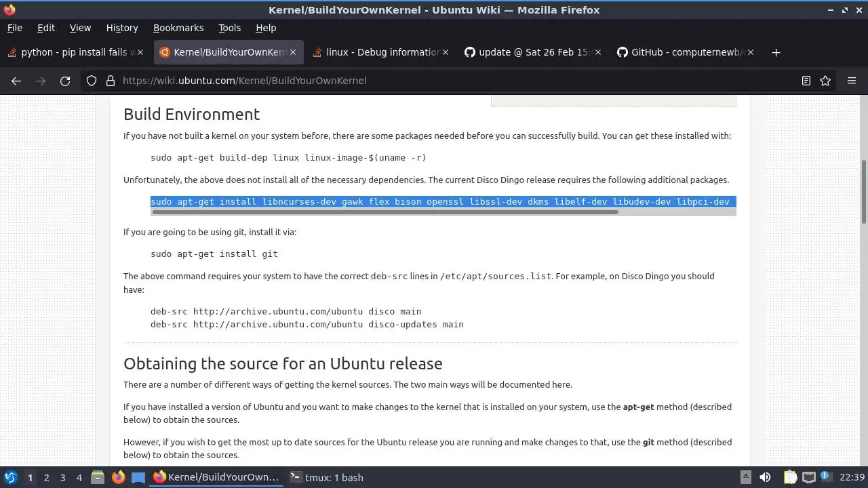The image size is (868, 488).
Task: Click the 'sudo apt-get build-dep linux' command
Action: click(288, 158)
